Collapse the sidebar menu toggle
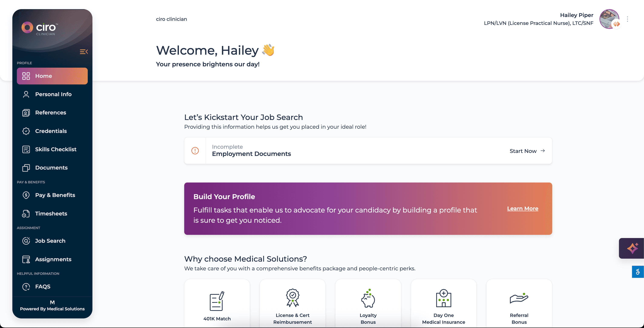Screen dimensions: 644x328 point(84,52)
